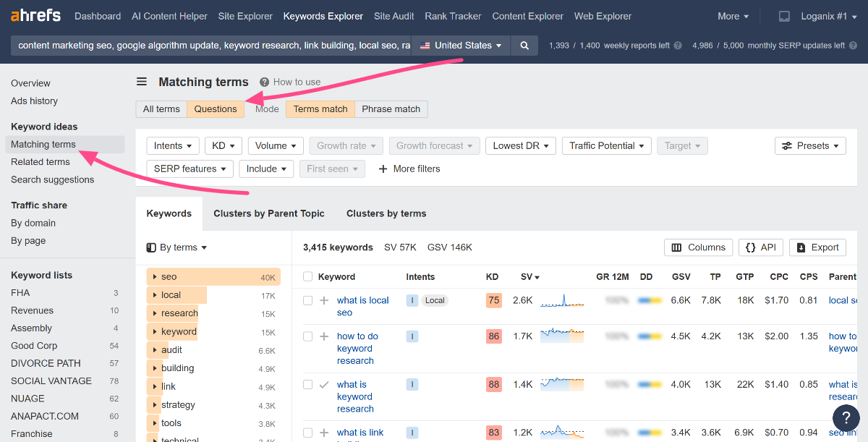
Task: Go to Dashboard in top navigation
Action: pos(98,16)
